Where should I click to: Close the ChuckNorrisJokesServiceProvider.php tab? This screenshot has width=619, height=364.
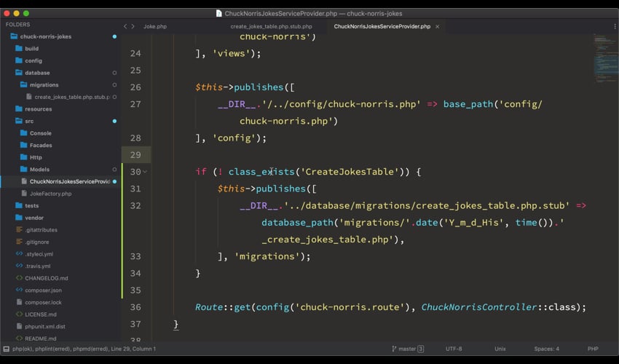tap(438, 26)
